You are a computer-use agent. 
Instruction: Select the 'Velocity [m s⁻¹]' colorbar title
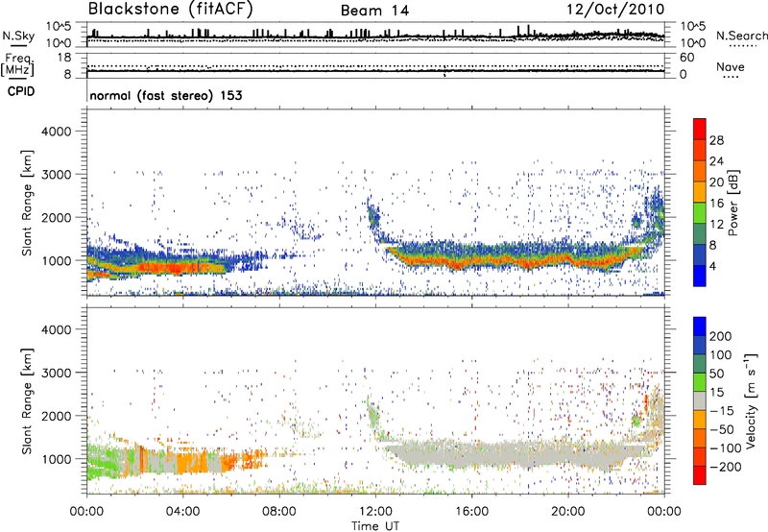751,401
